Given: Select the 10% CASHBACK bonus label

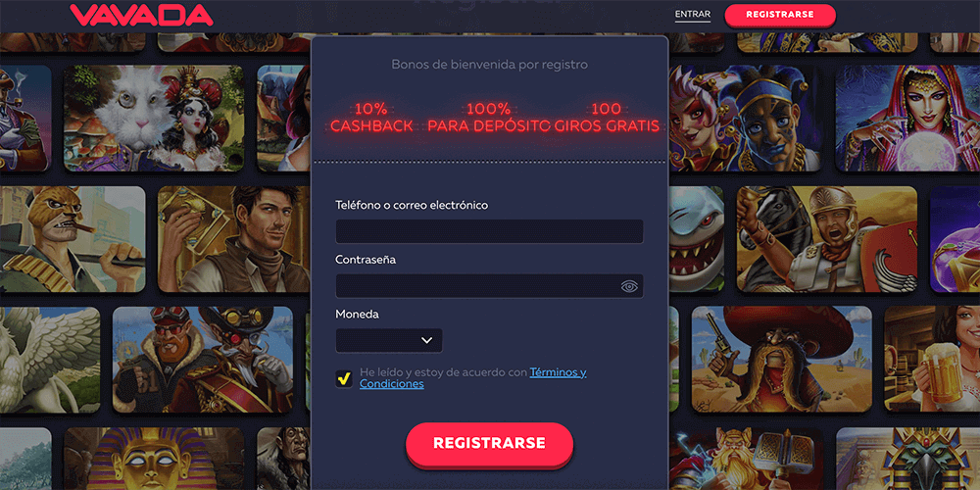Looking at the screenshot, I should tap(371, 118).
